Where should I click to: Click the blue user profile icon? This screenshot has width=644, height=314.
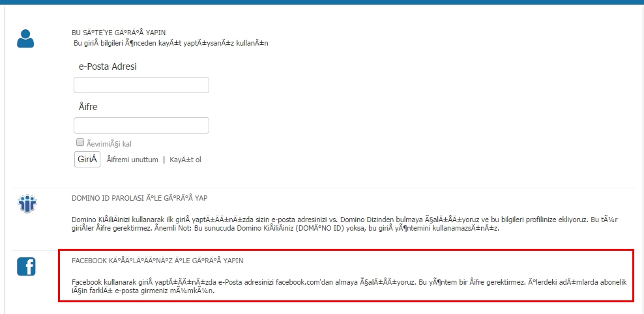[x=25, y=38]
